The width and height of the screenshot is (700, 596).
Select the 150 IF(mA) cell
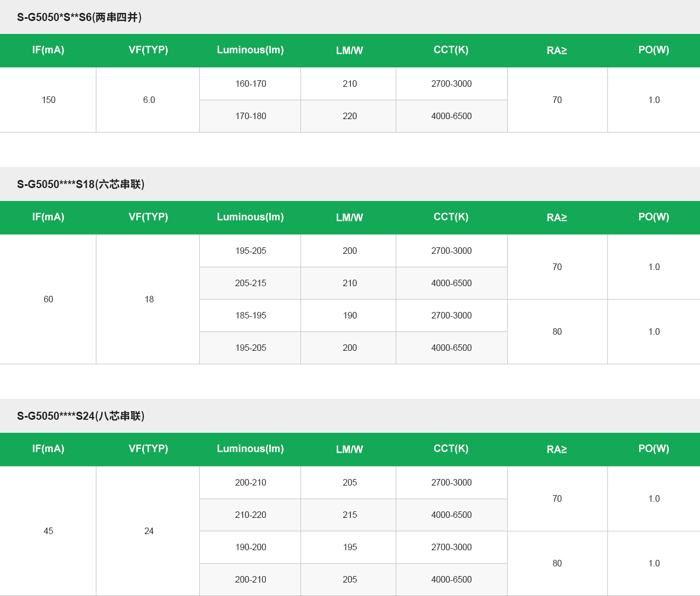48,100
